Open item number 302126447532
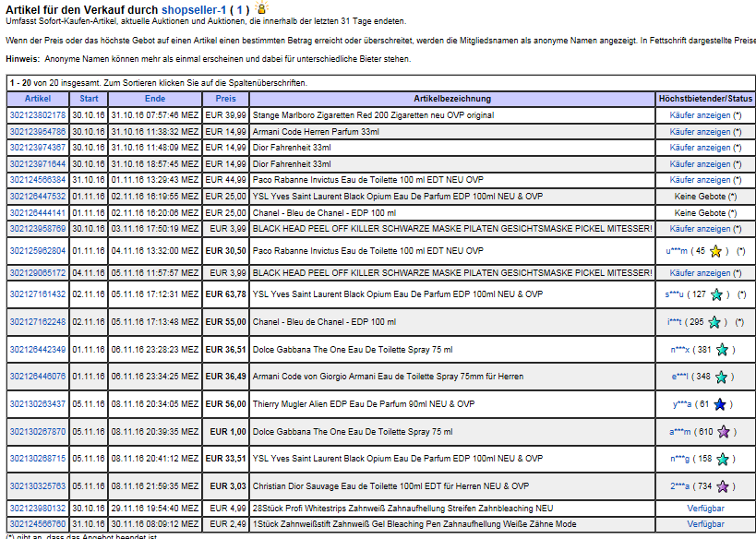Viewport: 756px width, 539px height. click(38, 197)
